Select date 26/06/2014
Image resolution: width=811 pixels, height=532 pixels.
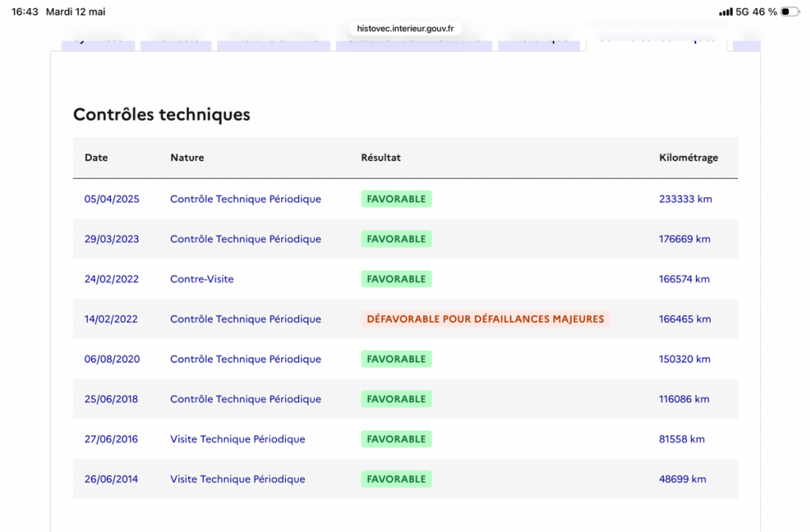click(x=111, y=479)
